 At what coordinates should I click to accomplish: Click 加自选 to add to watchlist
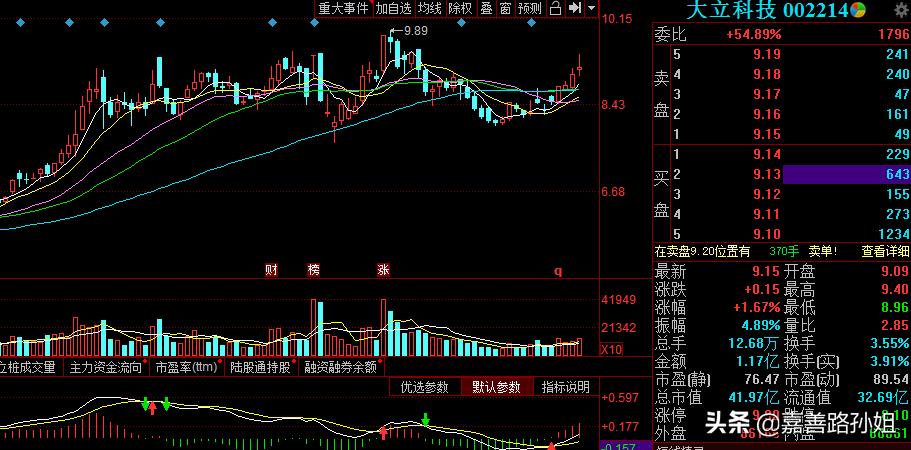(x=393, y=8)
